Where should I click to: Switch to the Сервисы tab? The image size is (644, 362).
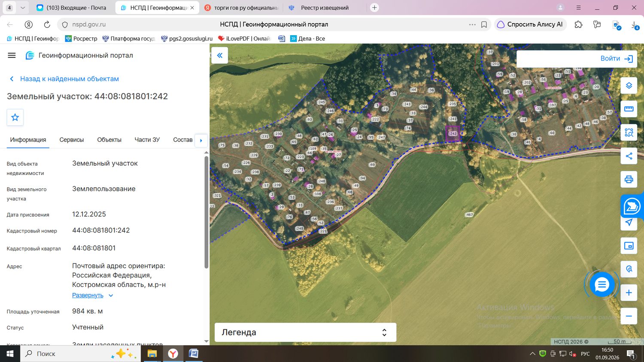[72, 140]
